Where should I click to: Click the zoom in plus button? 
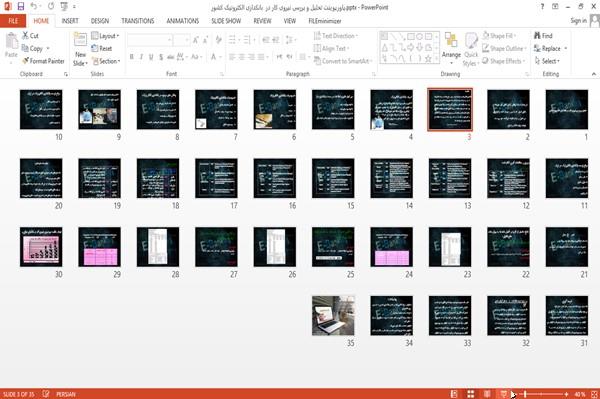tap(566, 394)
